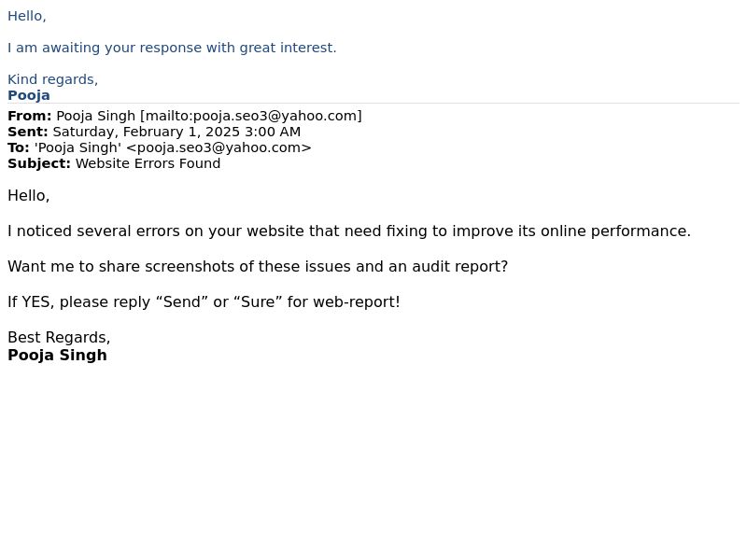747x560 pixels.
Task: Click the 'Sent:' header label
Action: click(x=28, y=132)
